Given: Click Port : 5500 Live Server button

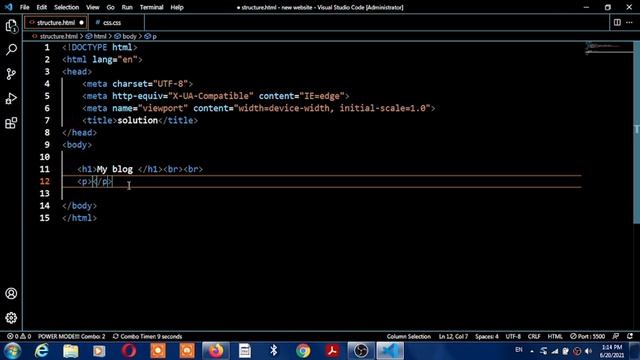Looking at the screenshot, I should click(587, 336).
